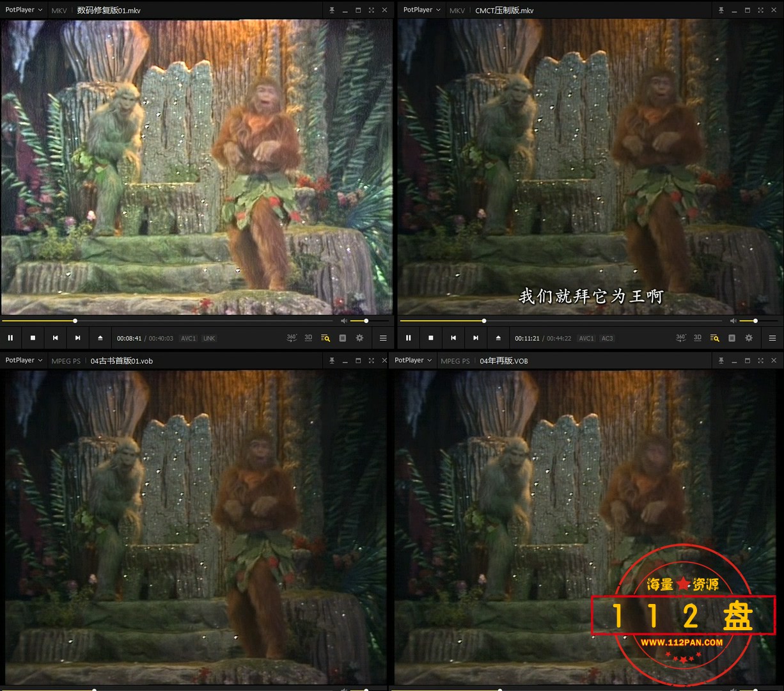Click MKV format label in CMCT压制版.mkv window
This screenshot has width=784, height=691.
point(457,11)
